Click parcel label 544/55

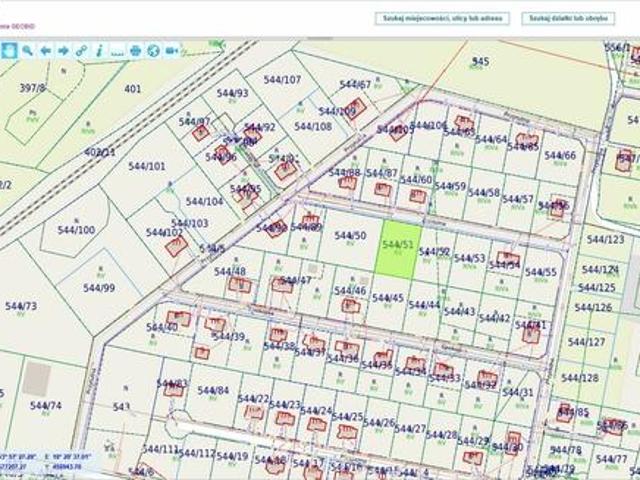pyautogui.click(x=541, y=272)
